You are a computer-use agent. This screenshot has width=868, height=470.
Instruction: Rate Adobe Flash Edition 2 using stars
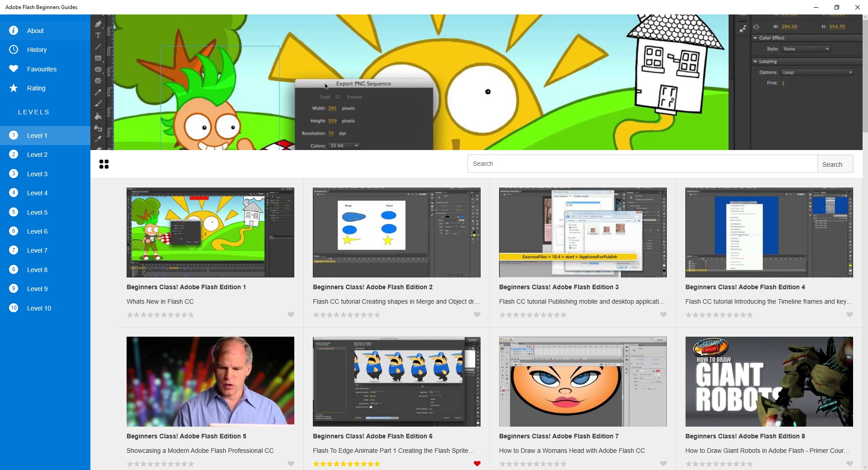pos(347,315)
